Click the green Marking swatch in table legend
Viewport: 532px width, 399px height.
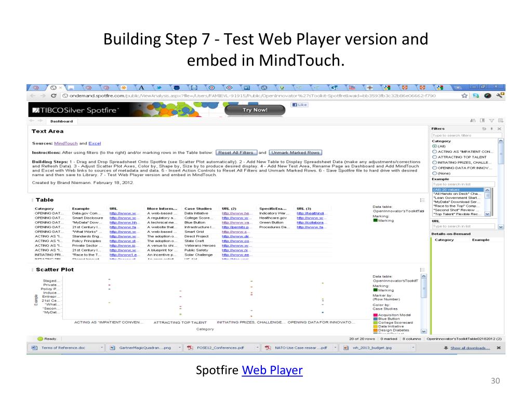[375, 220]
